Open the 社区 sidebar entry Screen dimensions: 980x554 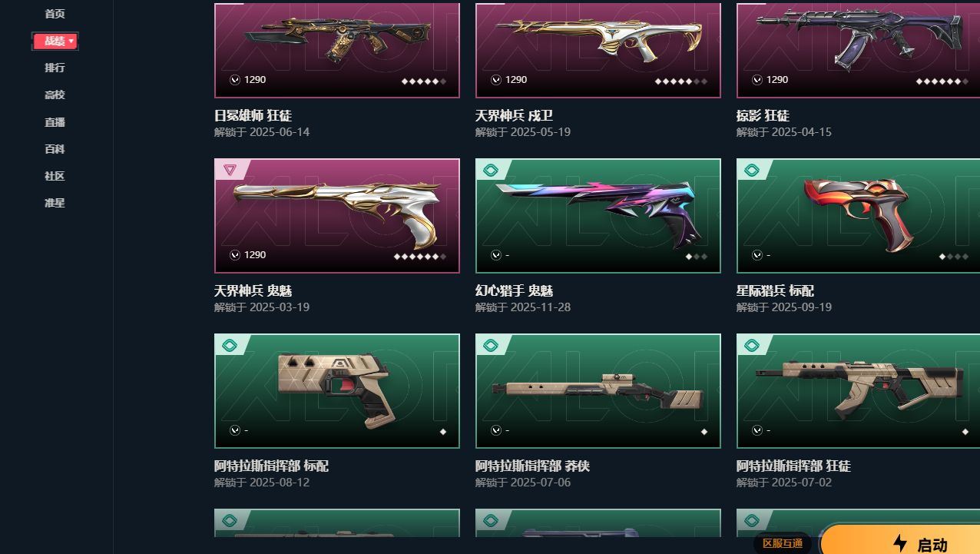pyautogui.click(x=55, y=176)
